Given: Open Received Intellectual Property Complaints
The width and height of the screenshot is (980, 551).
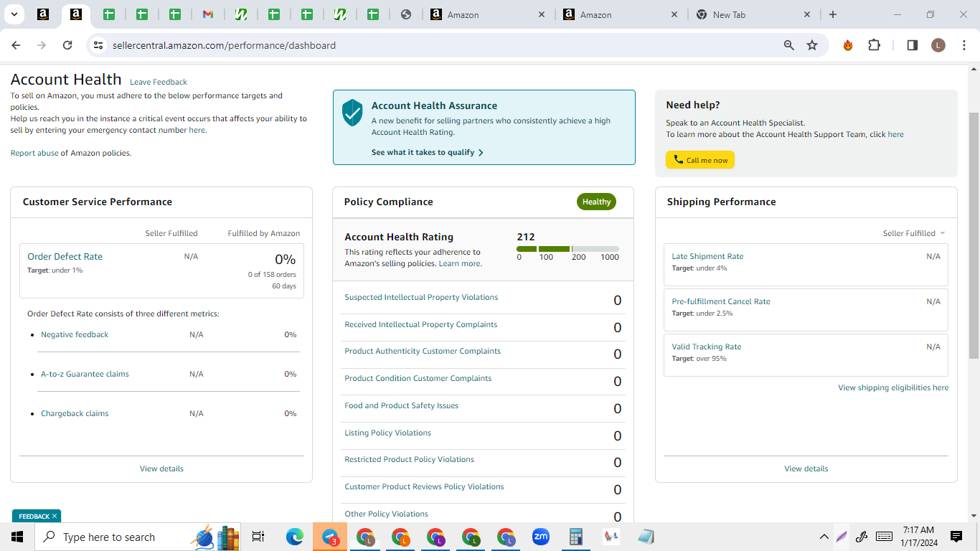Looking at the screenshot, I should point(421,324).
